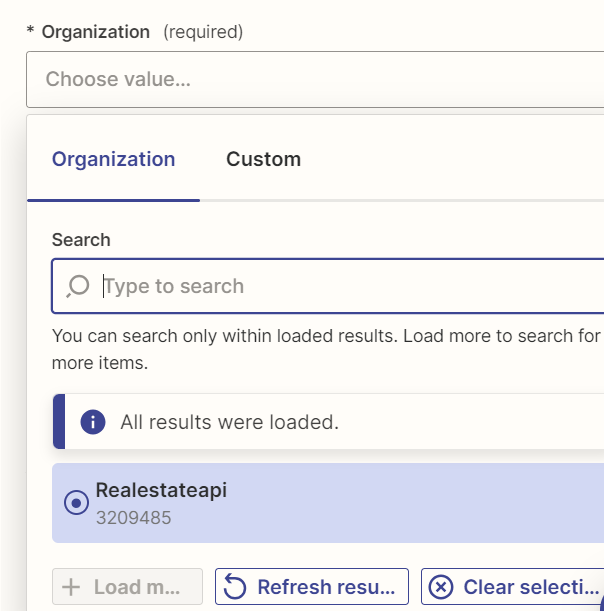Click the Load more button
Viewport: 604px width, 611px height.
[127, 586]
